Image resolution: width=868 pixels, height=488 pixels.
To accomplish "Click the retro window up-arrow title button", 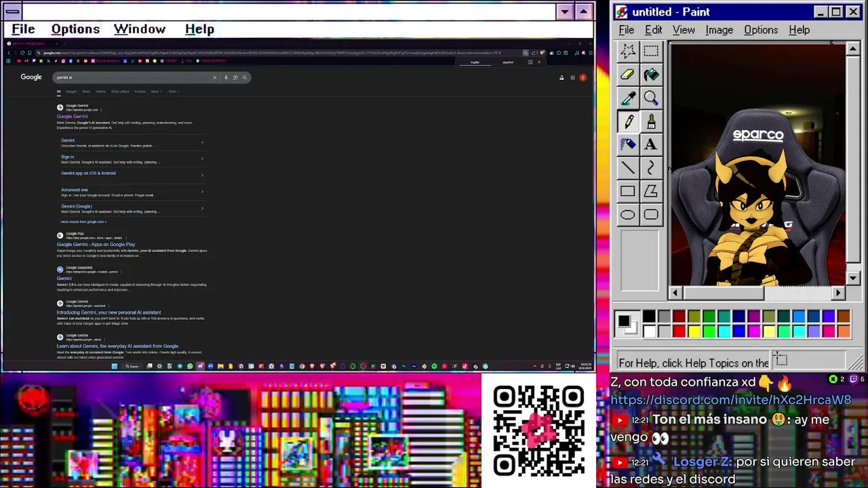I will tap(583, 12).
